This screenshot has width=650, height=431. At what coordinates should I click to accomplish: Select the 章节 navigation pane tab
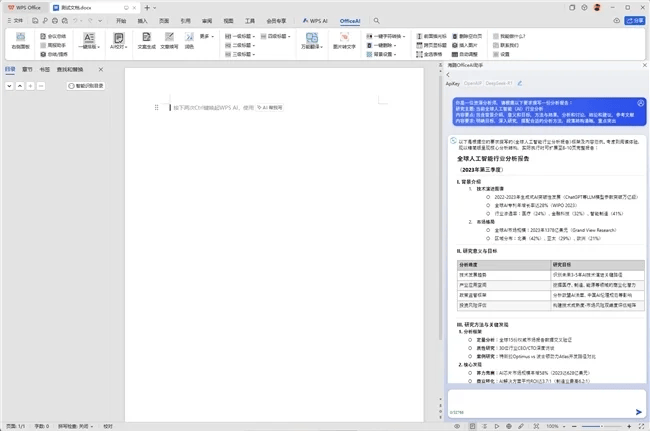27,69
